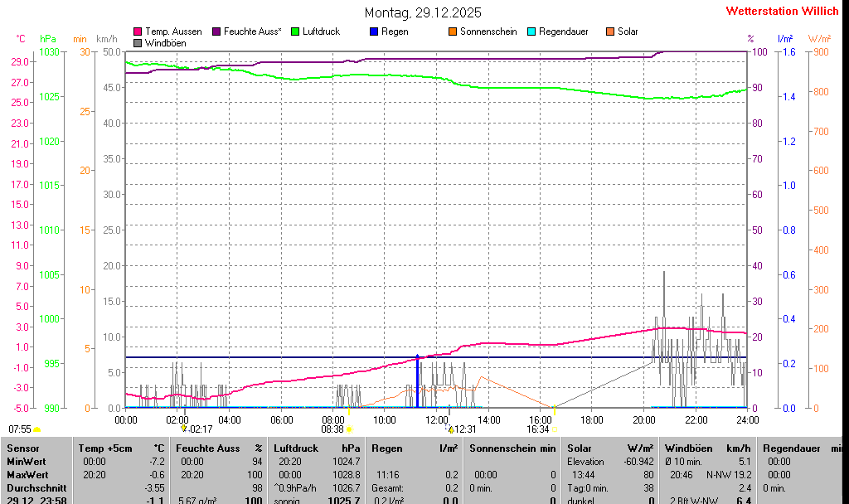The height and width of the screenshot is (504, 849).
Task: Click the orange Sonnenschein legend square
Action: click(x=453, y=31)
